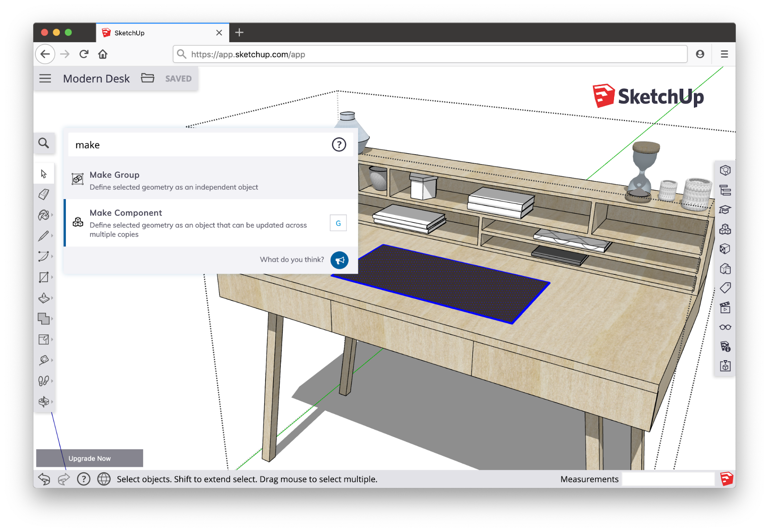
Task: Open the Components panel on right
Action: tap(725, 229)
